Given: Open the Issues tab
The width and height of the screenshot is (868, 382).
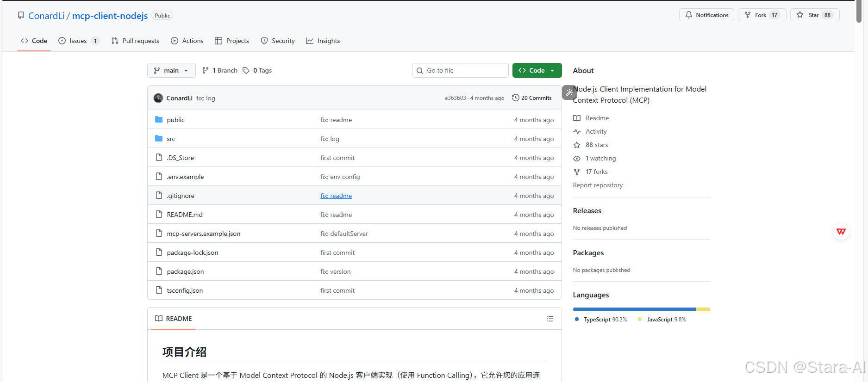Looking at the screenshot, I should (x=79, y=41).
